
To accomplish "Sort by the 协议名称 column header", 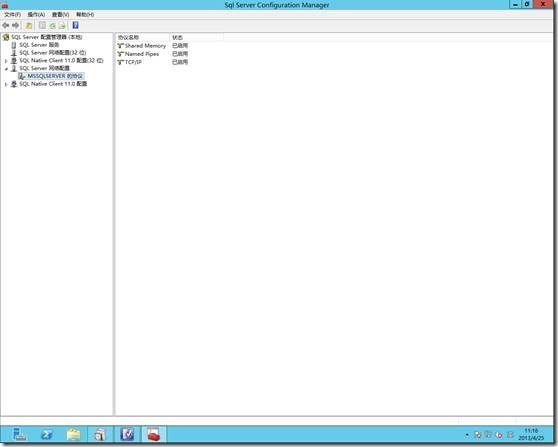I will click(143, 37).
